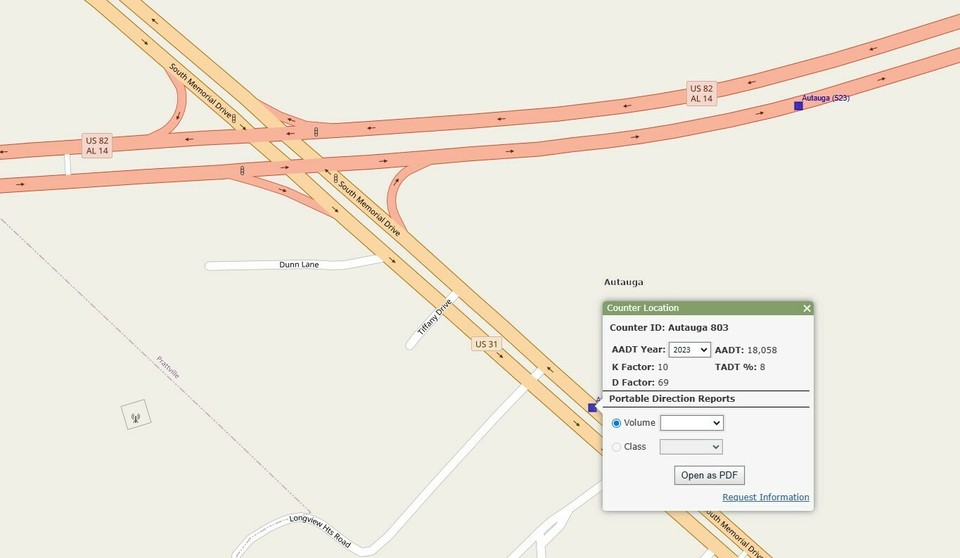This screenshot has height=558, width=960.
Task: Select the Volume radio button
Action: [x=616, y=423]
